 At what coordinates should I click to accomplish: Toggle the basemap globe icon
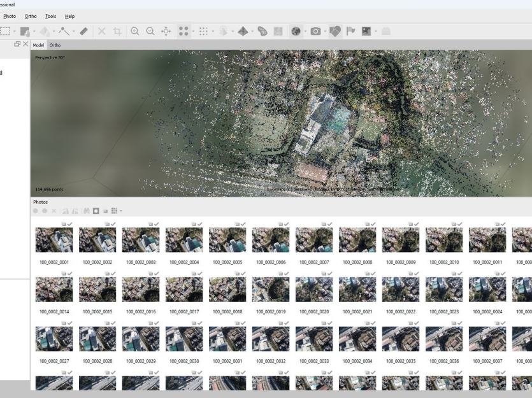[297, 30]
